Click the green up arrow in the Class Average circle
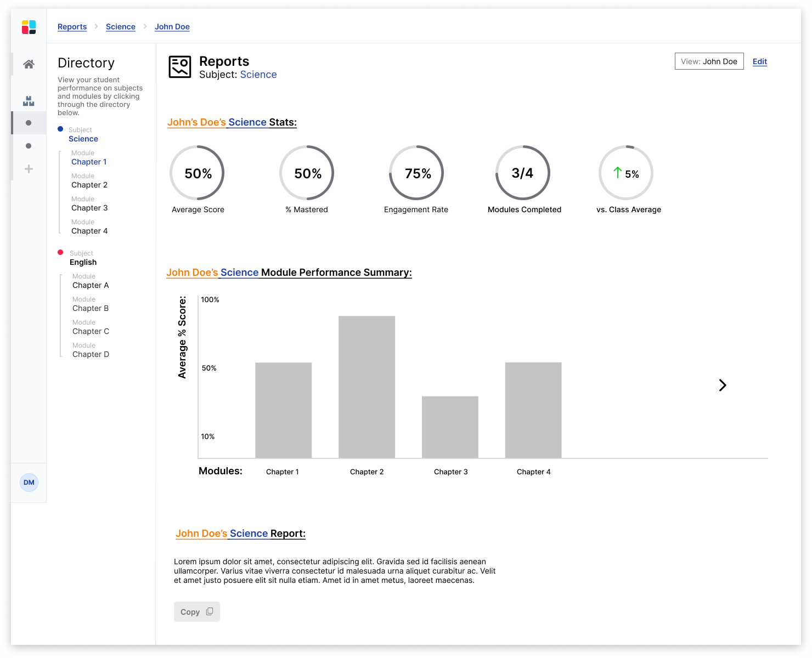 point(618,173)
